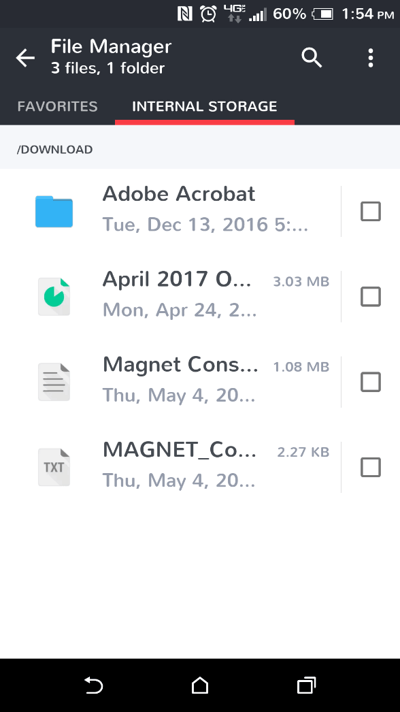
Task: Check the April 2017 file checkbox
Action: pyautogui.click(x=370, y=297)
